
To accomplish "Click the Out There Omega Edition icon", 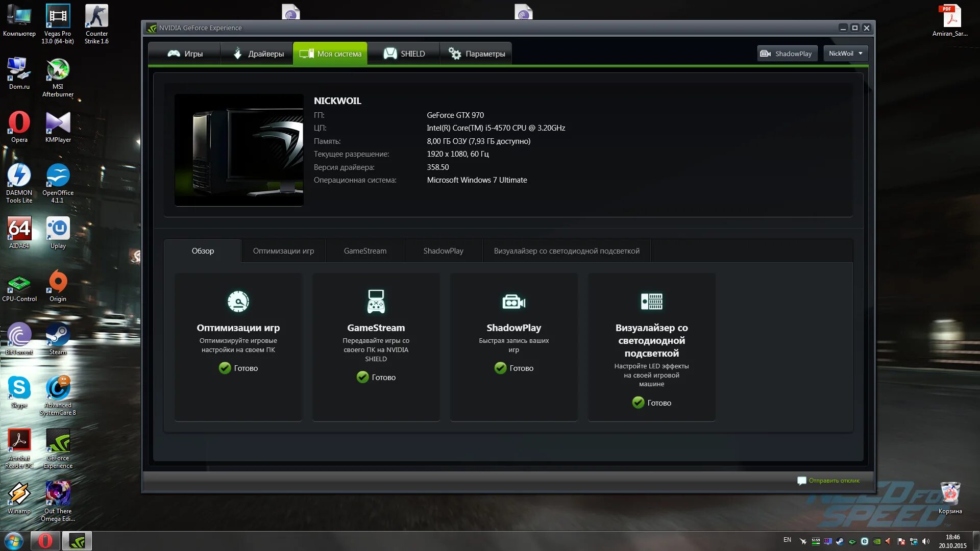I will click(x=58, y=502).
